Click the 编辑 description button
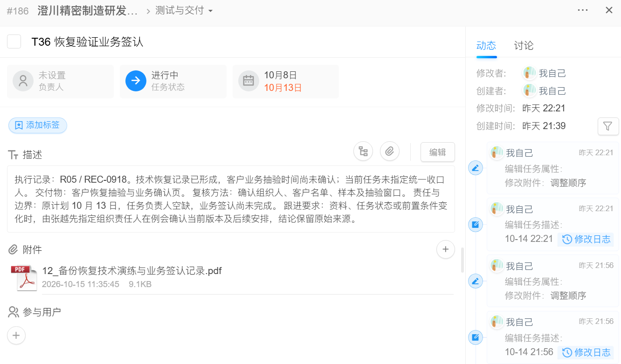Image resolution: width=621 pixels, height=364 pixels. [438, 152]
